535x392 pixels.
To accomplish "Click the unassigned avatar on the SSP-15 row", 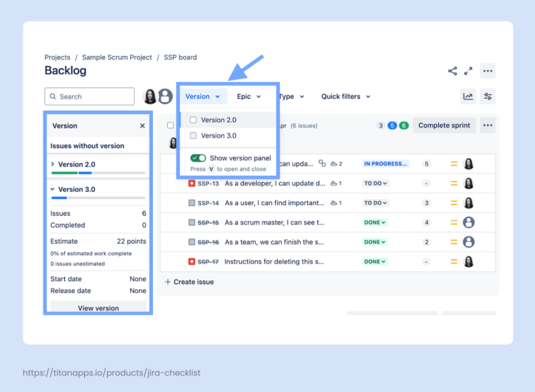I will tap(469, 222).
